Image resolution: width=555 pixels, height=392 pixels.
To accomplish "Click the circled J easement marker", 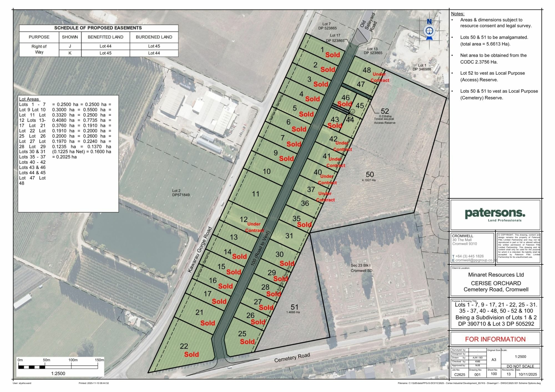I will click(x=353, y=111).
